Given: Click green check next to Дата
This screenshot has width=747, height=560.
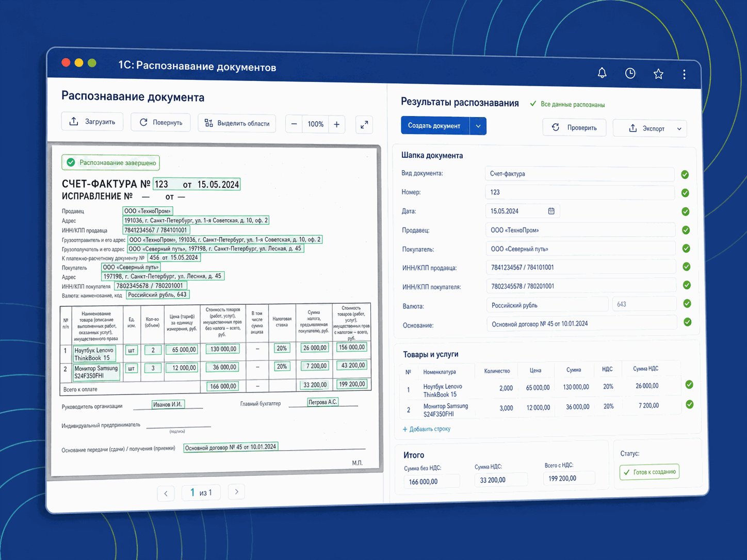Looking at the screenshot, I should tap(686, 211).
